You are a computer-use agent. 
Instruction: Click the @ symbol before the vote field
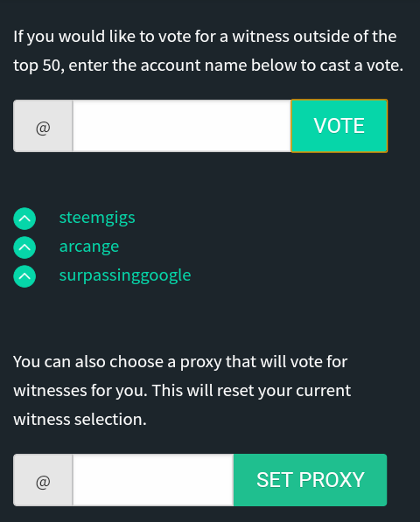43,127
